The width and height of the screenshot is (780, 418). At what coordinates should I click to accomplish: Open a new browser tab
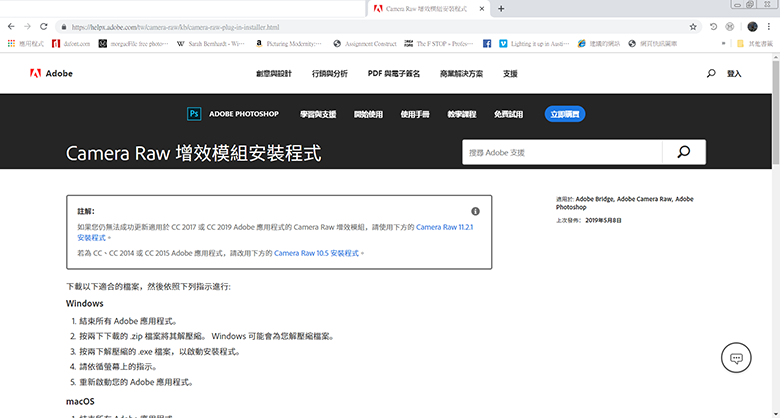tap(501, 9)
